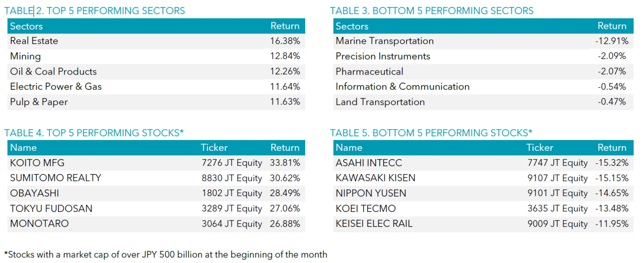
Task: Click the market cap footnote text
Action: [x=166, y=255]
